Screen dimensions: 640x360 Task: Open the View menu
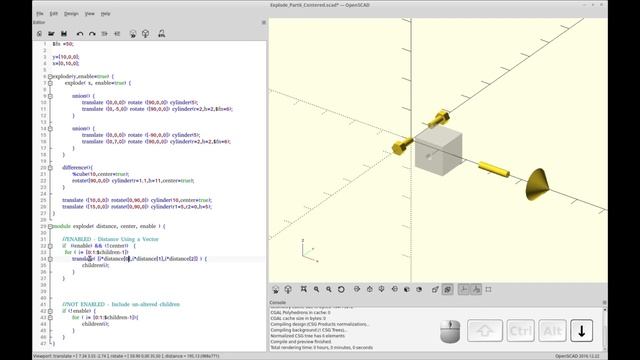pos(89,13)
